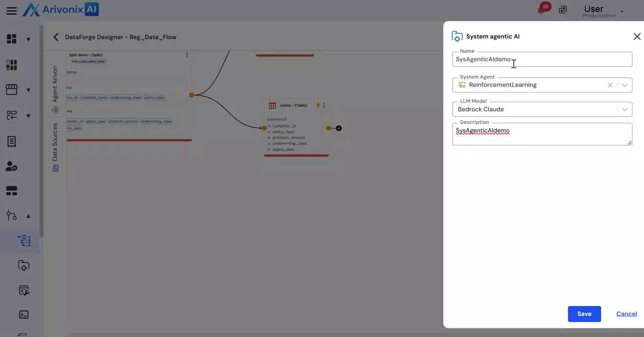Click into the Description text area

click(541, 135)
